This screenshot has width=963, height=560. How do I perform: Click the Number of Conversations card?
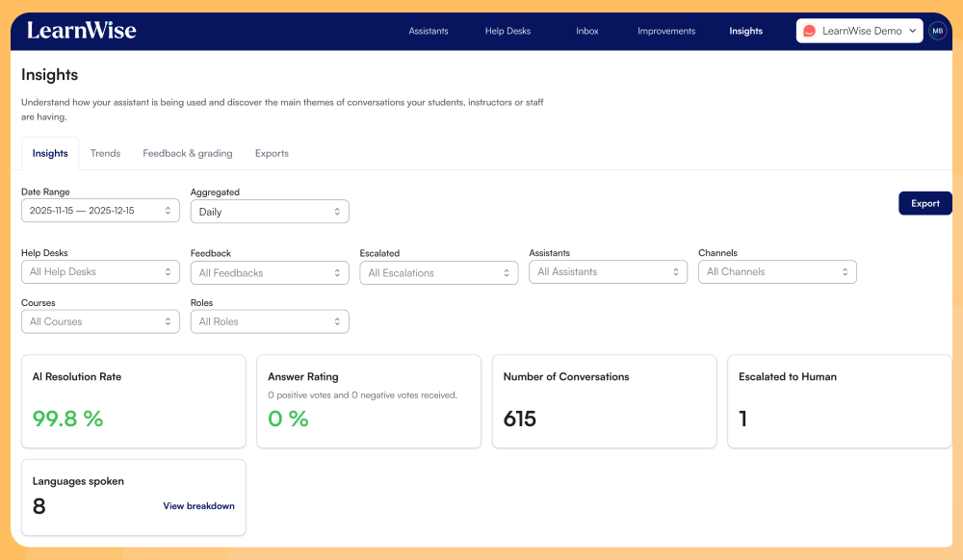point(604,401)
